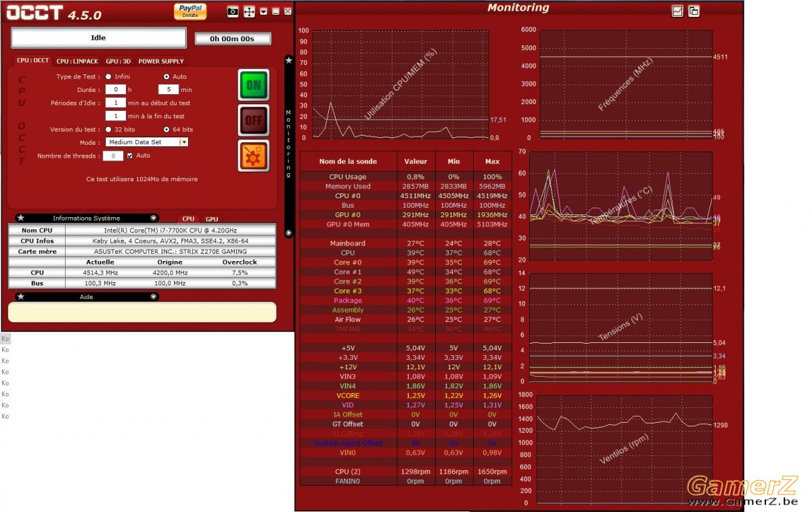Click the detach windows icon in Monitoring
Screen dimensions: 812x512
694,11
